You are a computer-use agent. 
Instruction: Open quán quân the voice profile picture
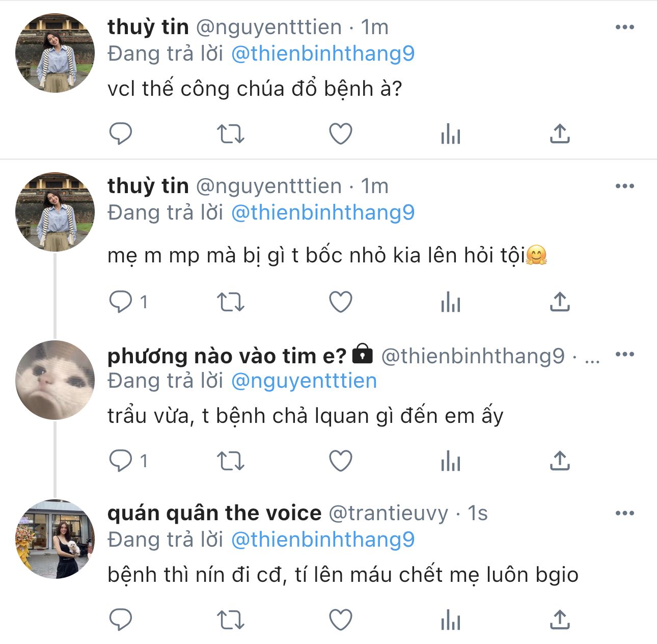tap(55, 539)
